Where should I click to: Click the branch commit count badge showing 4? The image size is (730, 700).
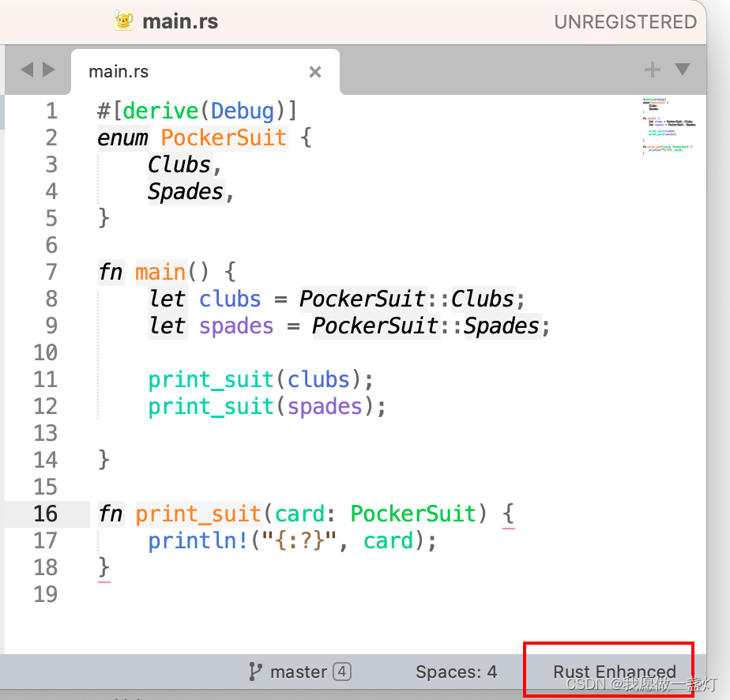(341, 671)
